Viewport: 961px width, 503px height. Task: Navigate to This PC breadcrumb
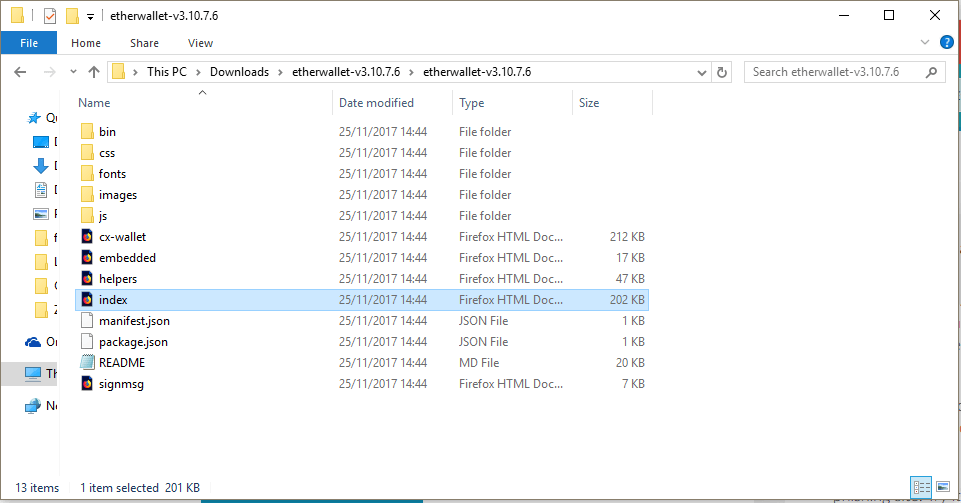pos(167,72)
